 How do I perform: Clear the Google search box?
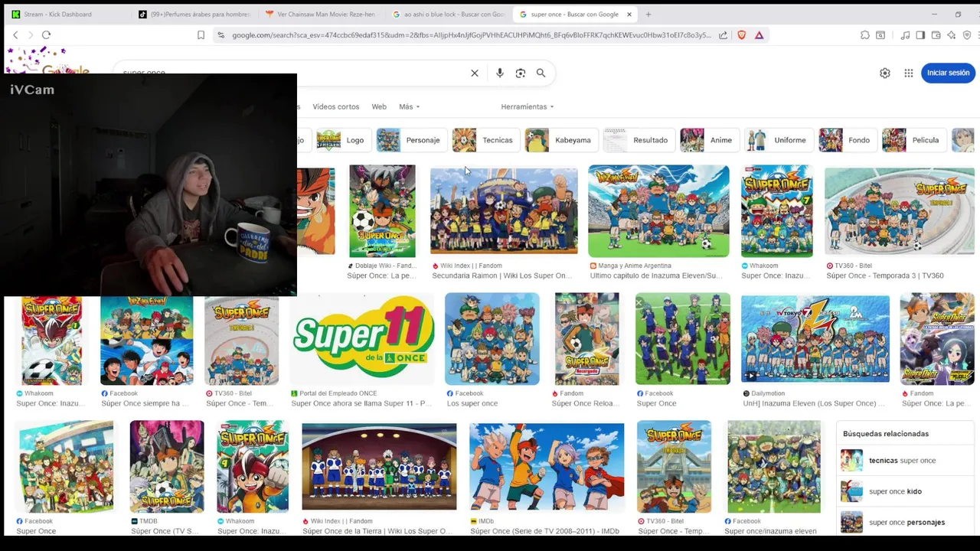(475, 73)
